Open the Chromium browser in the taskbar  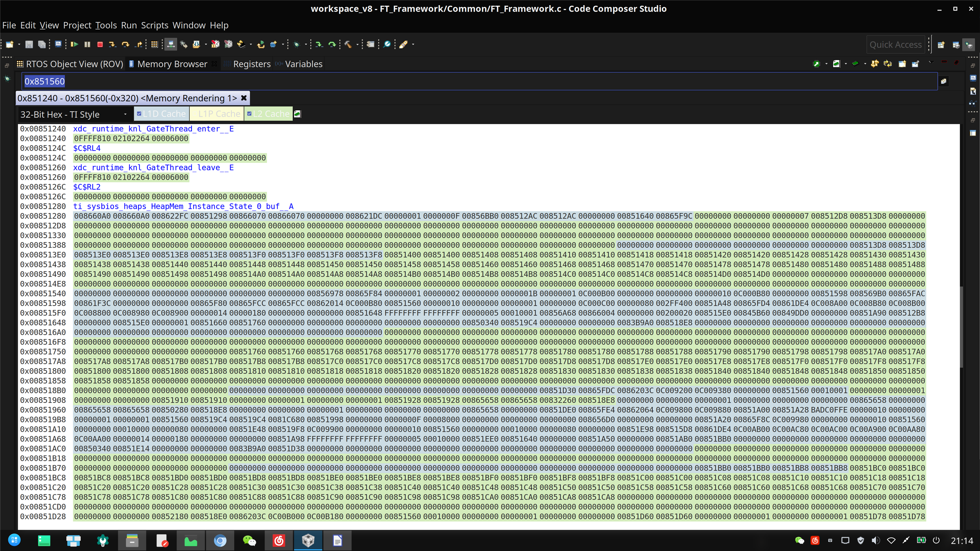point(220,540)
